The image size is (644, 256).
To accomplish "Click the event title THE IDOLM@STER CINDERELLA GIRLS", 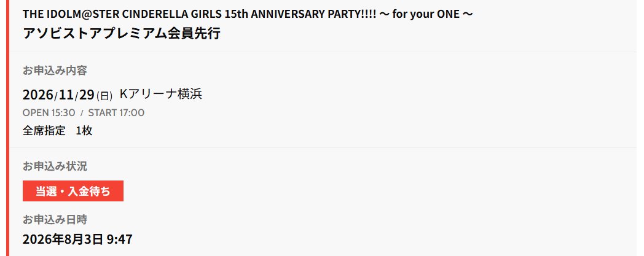I will pos(123,14).
